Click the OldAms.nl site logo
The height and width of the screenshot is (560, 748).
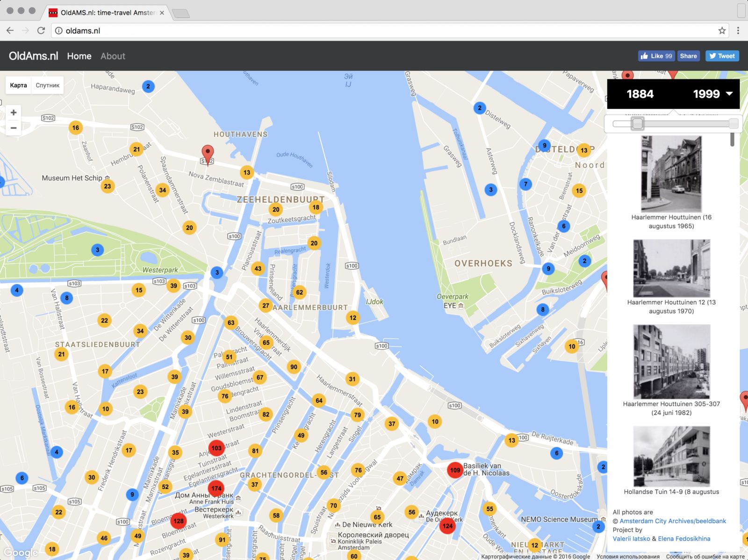34,56
